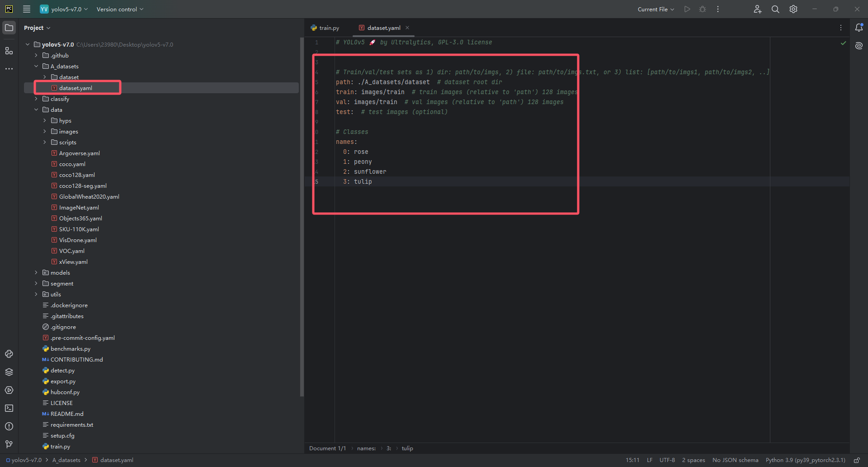Click names: in editor breadcrumb
This screenshot has width=868, height=467.
366,448
